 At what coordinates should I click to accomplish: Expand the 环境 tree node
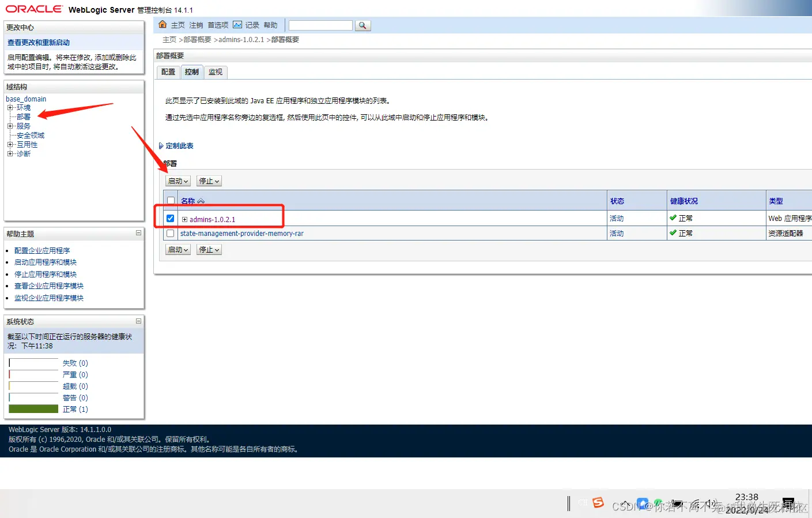click(10, 107)
